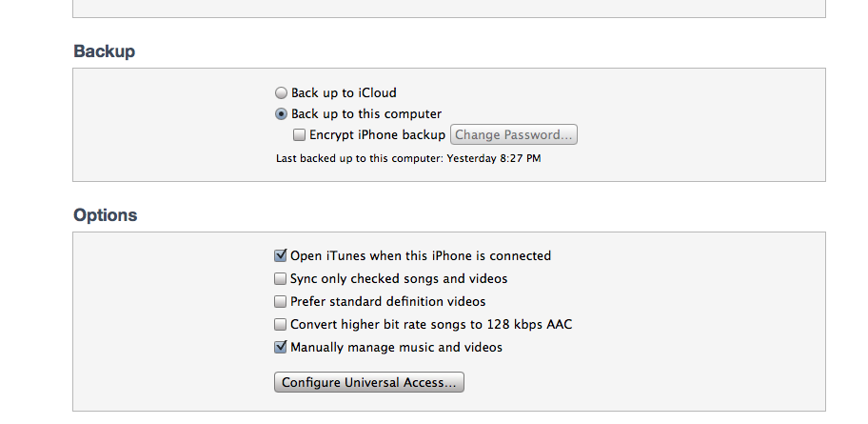Click the 'Convert higher bit rate songs' label text
868x424 pixels.
click(x=431, y=325)
